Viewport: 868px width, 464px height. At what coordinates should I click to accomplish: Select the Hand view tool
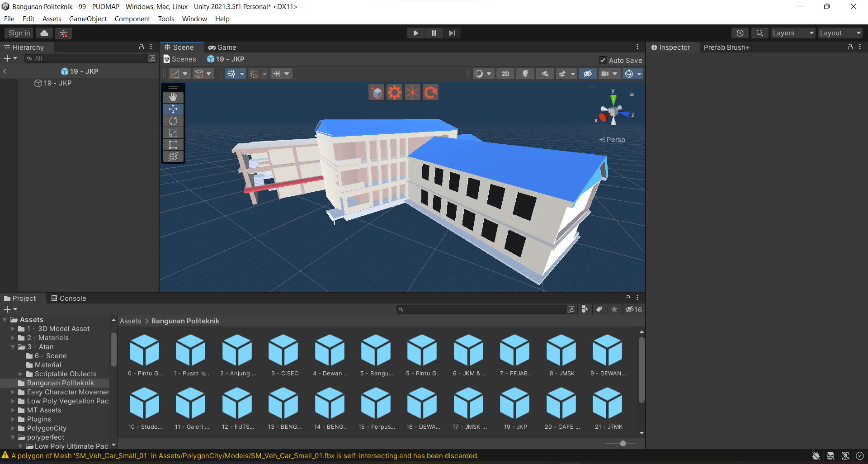pos(173,97)
